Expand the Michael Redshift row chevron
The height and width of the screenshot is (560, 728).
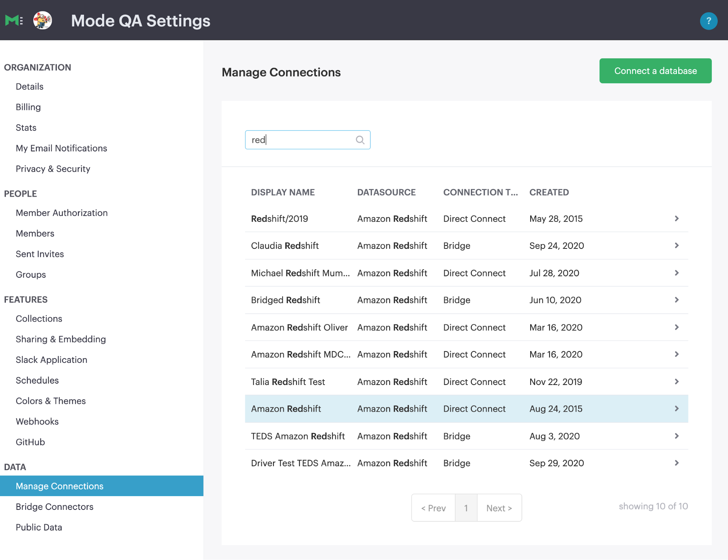(677, 273)
